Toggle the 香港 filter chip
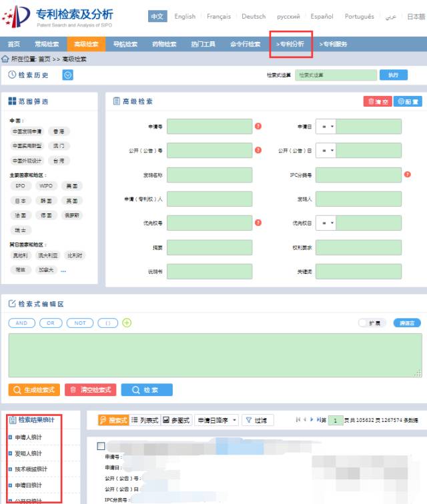Screen dimensions: 427x504 click(x=59, y=131)
